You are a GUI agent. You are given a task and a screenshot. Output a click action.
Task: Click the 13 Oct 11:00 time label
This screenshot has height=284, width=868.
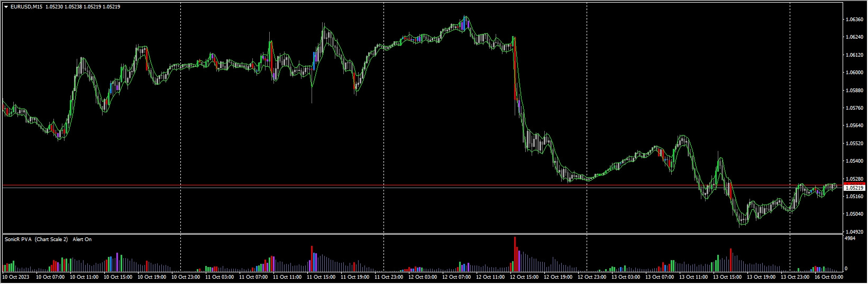tap(695, 277)
